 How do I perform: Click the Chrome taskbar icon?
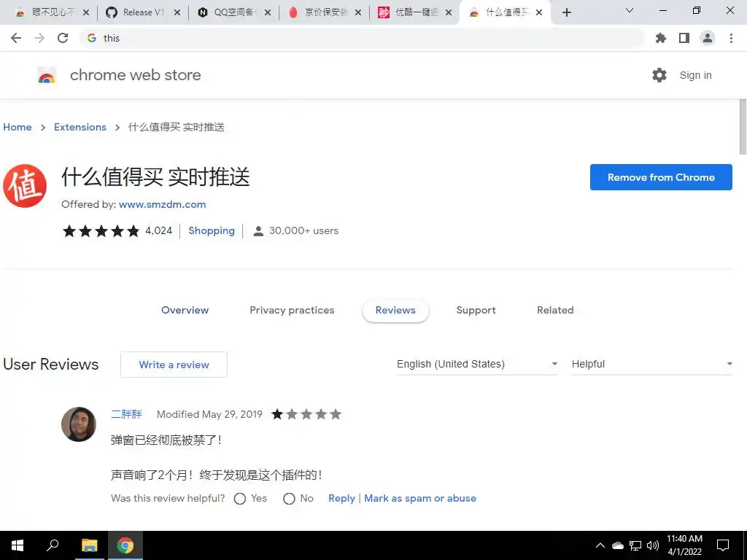click(125, 545)
